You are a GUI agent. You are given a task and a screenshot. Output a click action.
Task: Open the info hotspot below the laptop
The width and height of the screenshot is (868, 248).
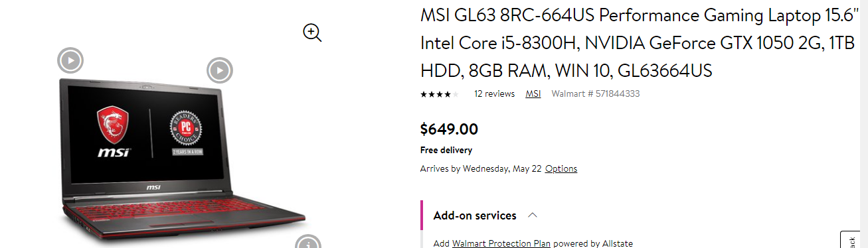308,243
